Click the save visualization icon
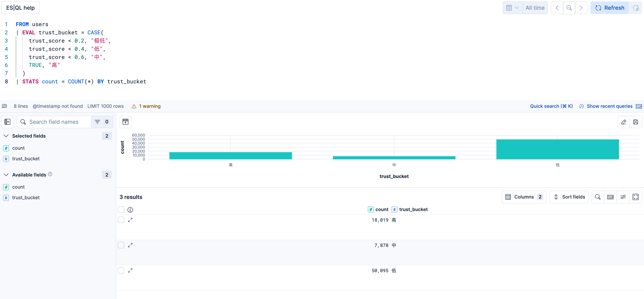 click(636, 122)
